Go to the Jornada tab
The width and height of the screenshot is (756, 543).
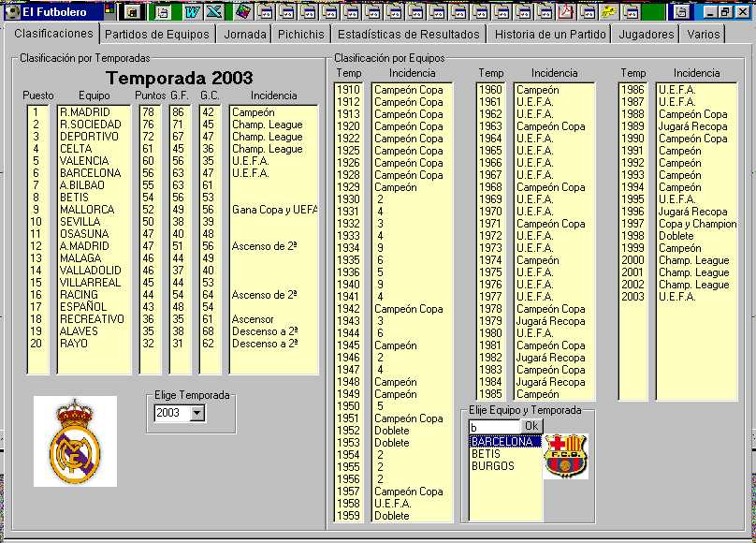tap(244, 35)
